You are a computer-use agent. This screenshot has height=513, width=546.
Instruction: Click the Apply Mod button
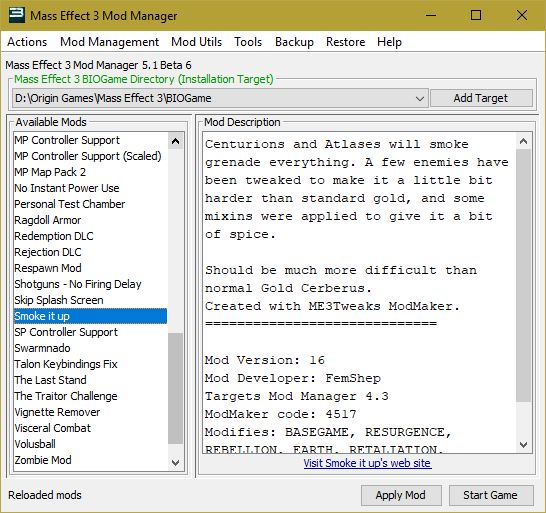(401, 495)
